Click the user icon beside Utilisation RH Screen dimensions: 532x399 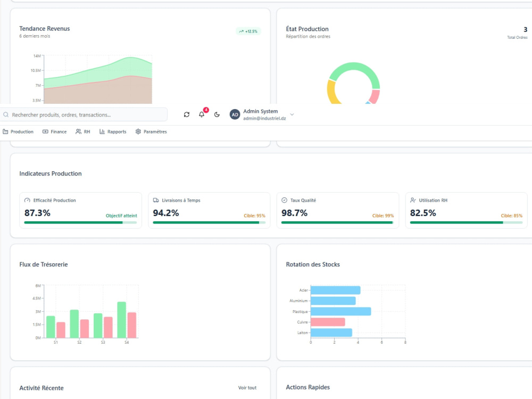pos(413,201)
